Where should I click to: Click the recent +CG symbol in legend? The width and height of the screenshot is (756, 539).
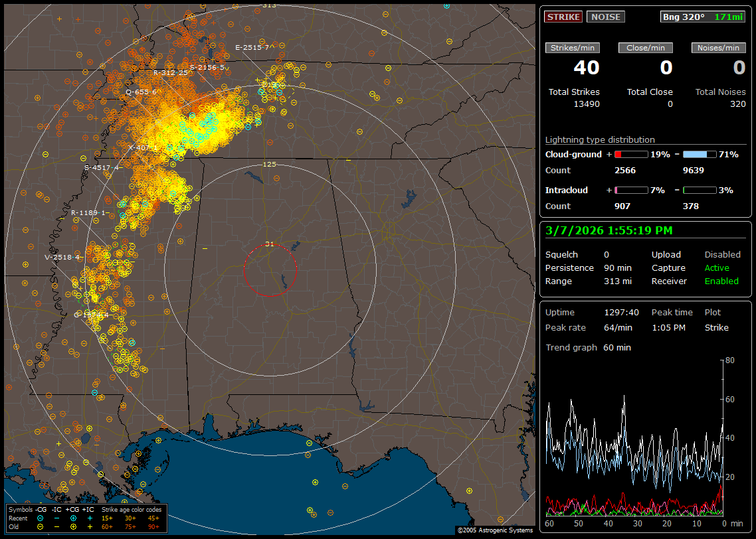tap(73, 518)
